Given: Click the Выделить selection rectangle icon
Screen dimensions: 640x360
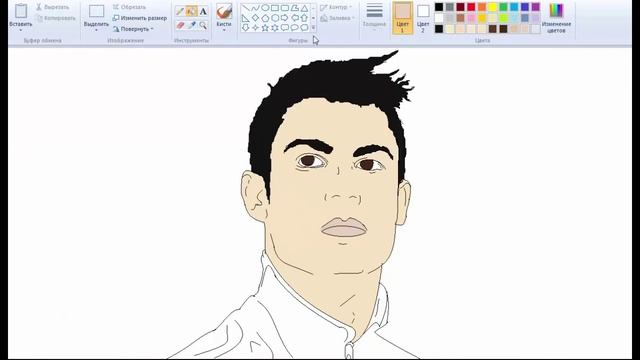Looking at the screenshot, I should point(96,11).
